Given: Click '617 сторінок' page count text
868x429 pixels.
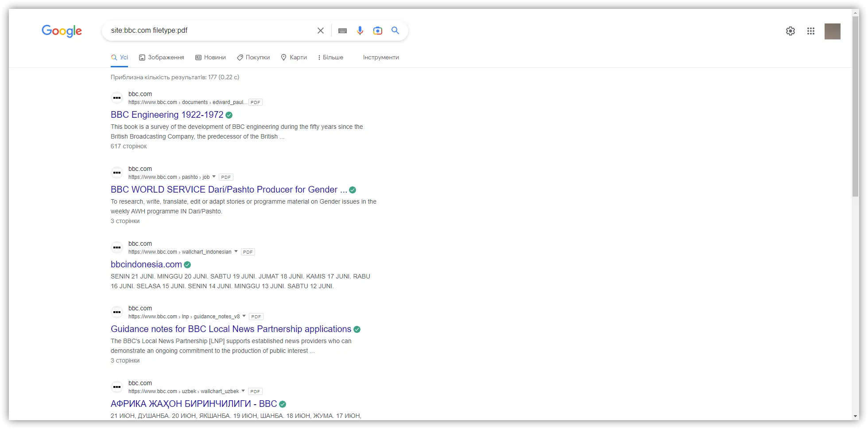Looking at the screenshot, I should point(129,146).
